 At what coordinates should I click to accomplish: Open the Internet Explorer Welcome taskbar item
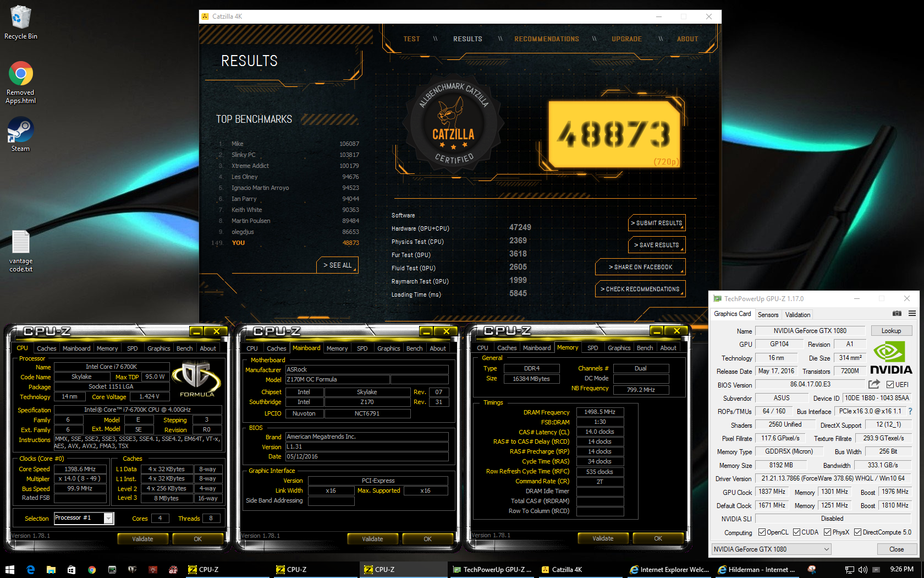click(x=669, y=570)
